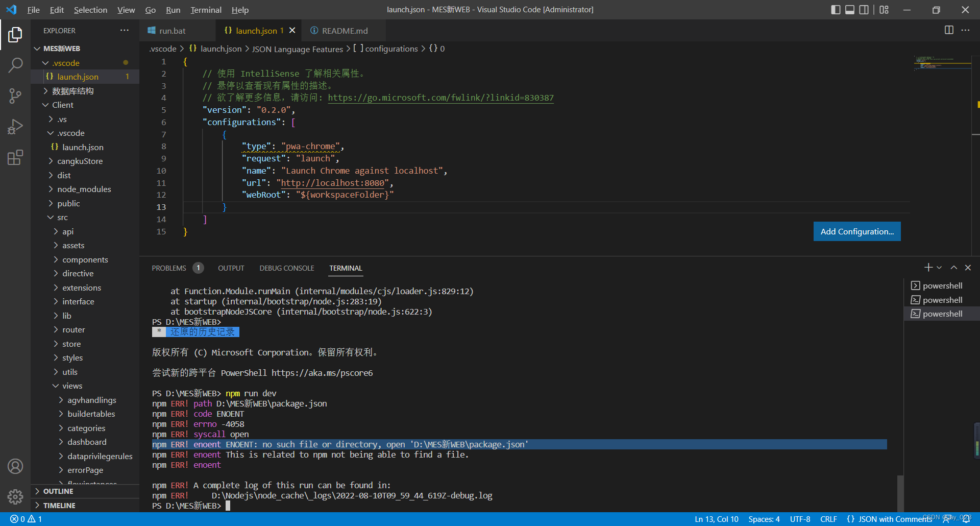Click the Explorer more actions ellipsis
The image size is (980, 526).
click(125, 31)
